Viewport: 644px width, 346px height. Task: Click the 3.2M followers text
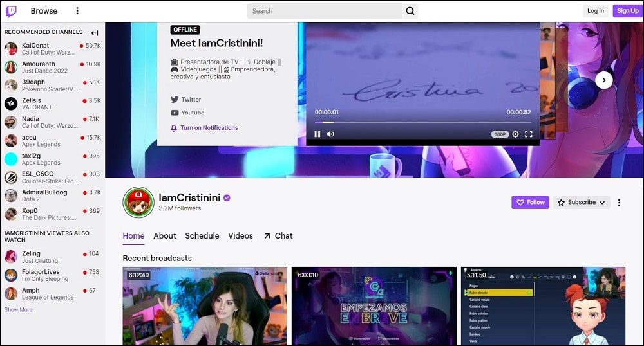pyautogui.click(x=180, y=208)
